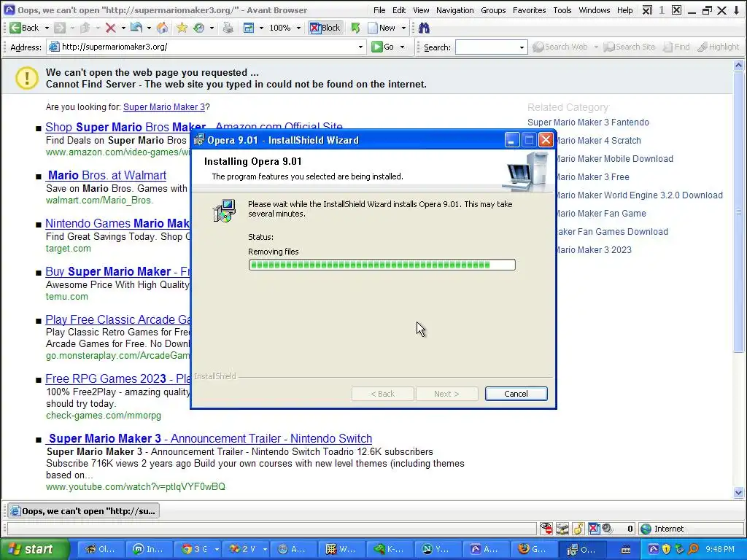The width and height of the screenshot is (747, 560).
Task: Go back with the Back toolbar button
Action: [x=24, y=28]
